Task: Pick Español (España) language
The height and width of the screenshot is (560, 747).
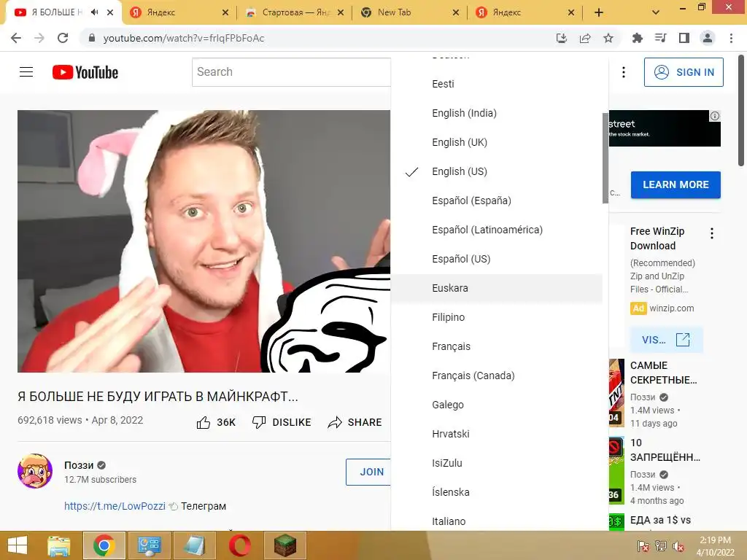Action: (x=496, y=201)
